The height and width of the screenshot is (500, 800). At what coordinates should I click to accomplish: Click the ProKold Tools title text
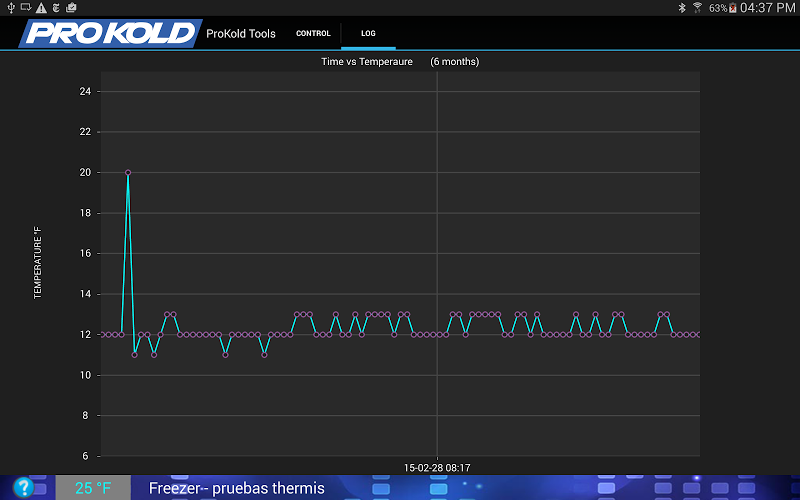tap(241, 34)
